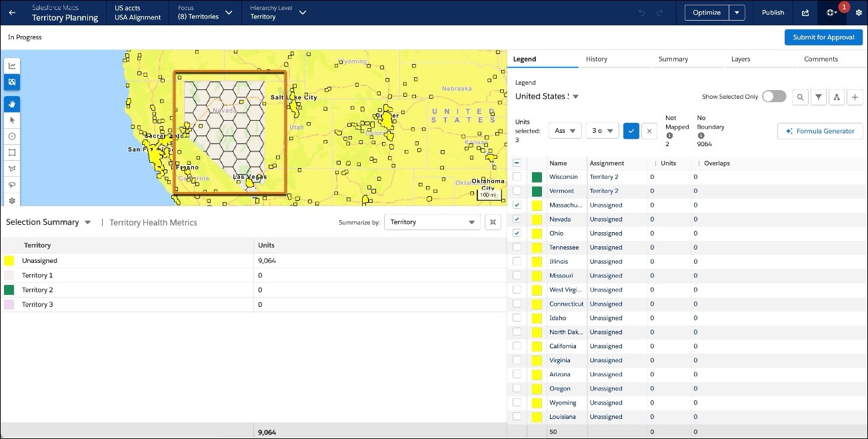The image size is (868, 439).
Task: Open the Summarize by Territory dropdown
Action: coord(432,222)
